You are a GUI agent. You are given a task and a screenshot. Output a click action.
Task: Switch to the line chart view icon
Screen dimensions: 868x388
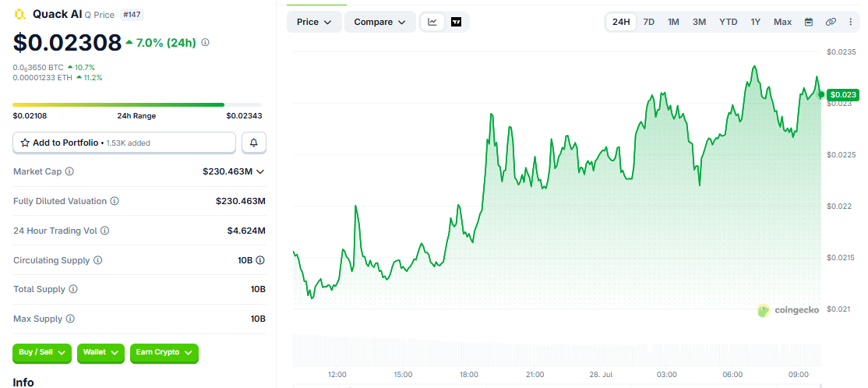point(433,22)
